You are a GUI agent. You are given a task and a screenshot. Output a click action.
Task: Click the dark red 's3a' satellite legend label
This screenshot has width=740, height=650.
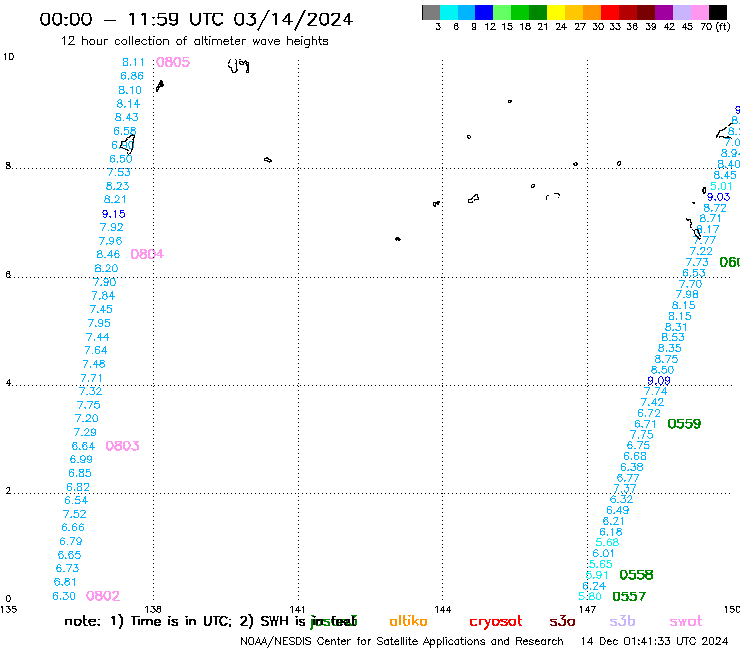click(x=562, y=622)
